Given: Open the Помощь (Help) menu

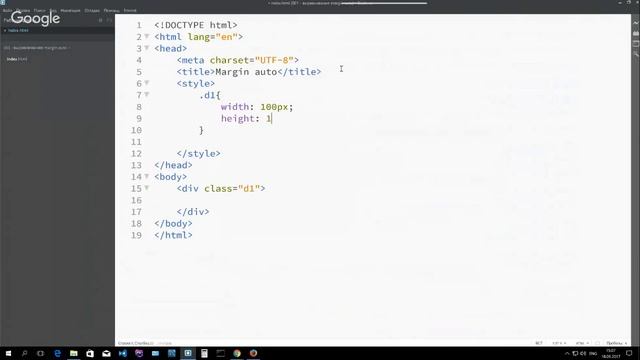Looking at the screenshot, I should 111,10.
